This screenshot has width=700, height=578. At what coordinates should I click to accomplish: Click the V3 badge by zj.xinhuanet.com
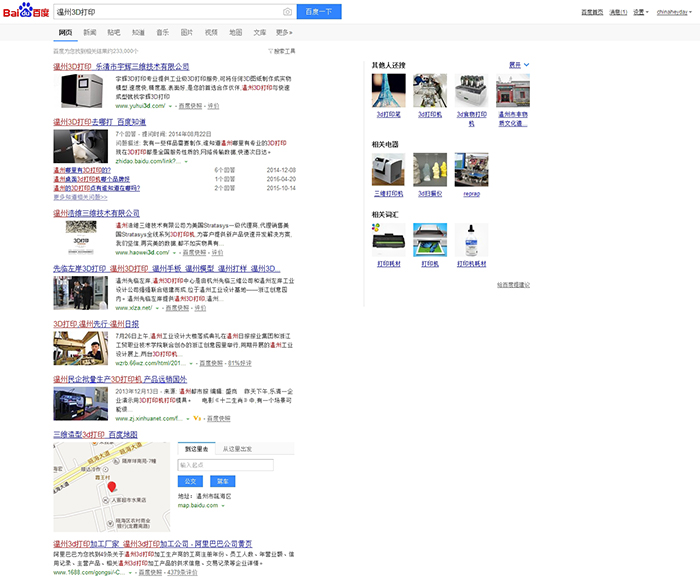coord(197,418)
